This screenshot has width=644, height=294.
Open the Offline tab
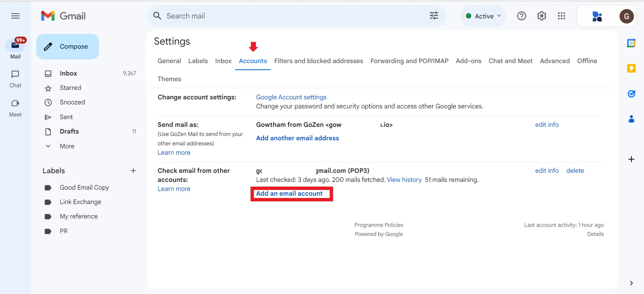587,61
